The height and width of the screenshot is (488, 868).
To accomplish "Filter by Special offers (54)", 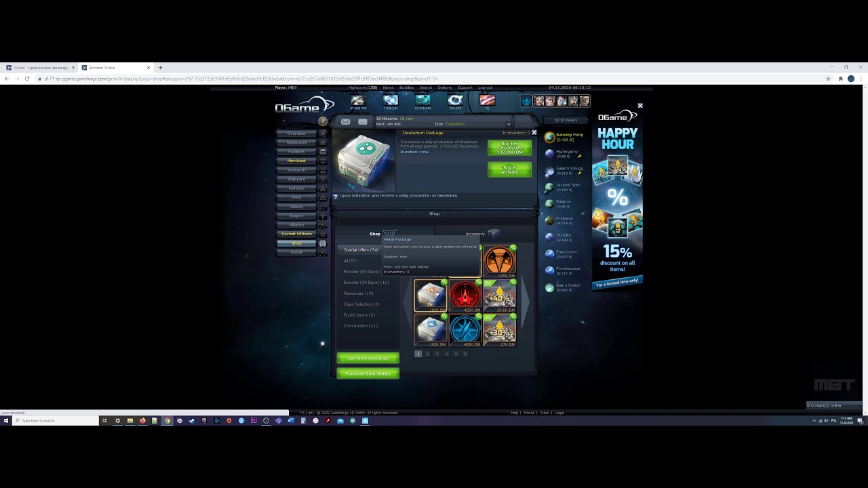I will click(361, 250).
